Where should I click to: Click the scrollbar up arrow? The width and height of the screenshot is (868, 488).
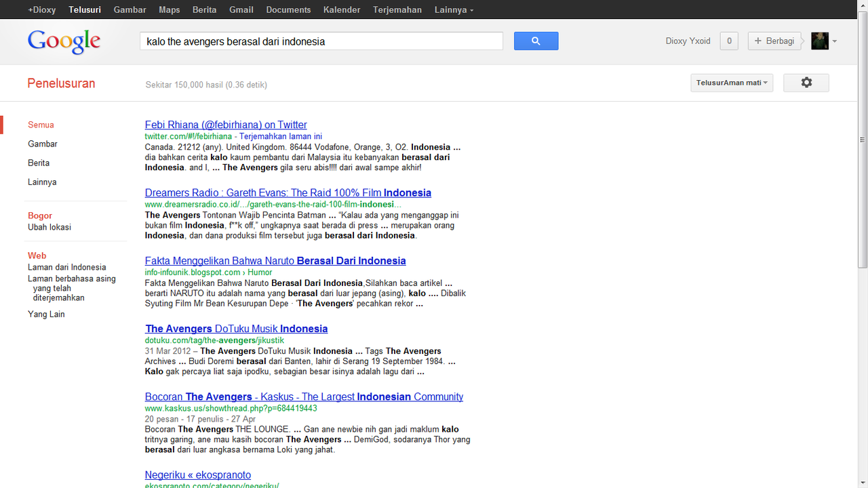pyautogui.click(x=863, y=5)
